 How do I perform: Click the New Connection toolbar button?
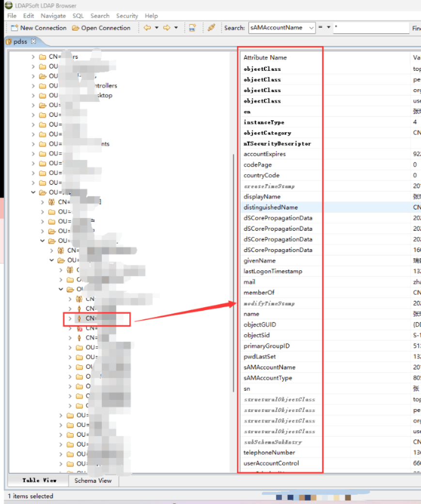pyautogui.click(x=38, y=28)
